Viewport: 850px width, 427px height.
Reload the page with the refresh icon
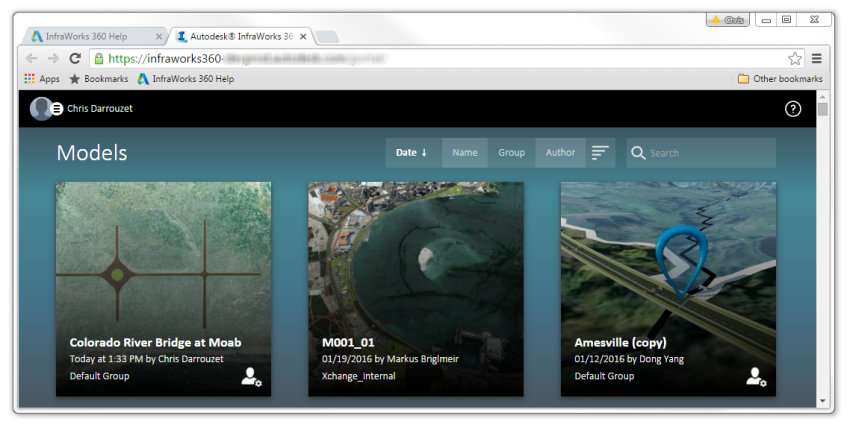click(75, 58)
